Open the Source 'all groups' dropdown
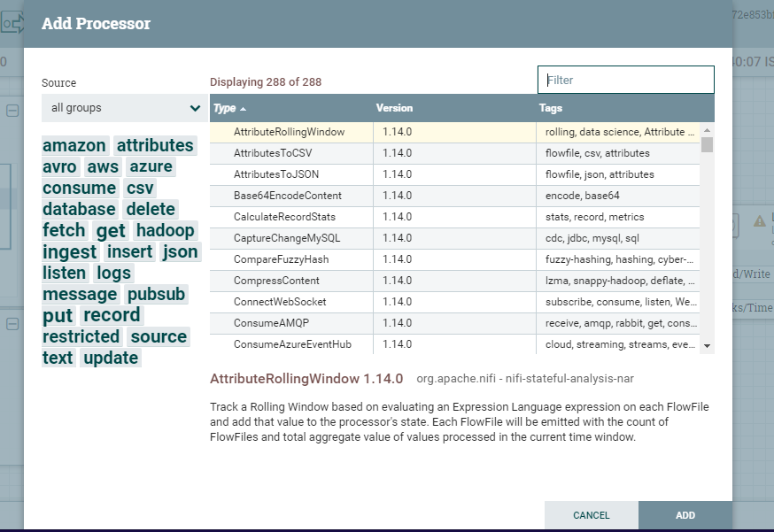This screenshot has height=532, width=774. click(x=124, y=108)
